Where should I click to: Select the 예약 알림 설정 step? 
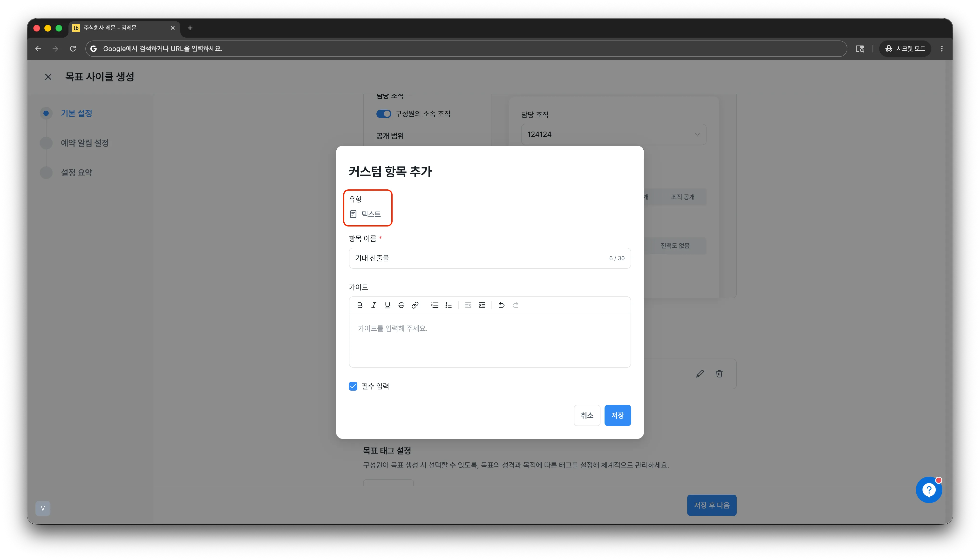(85, 143)
